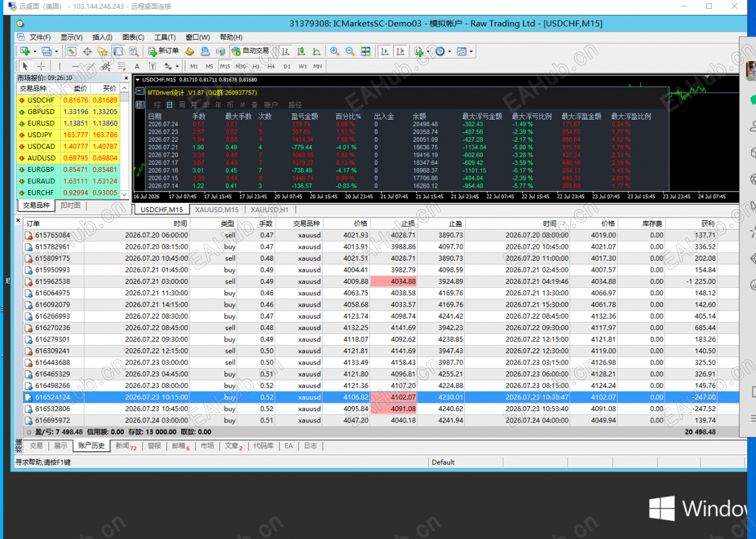Switch timeframe to M5
This screenshot has width=756, height=539.
pyautogui.click(x=209, y=66)
